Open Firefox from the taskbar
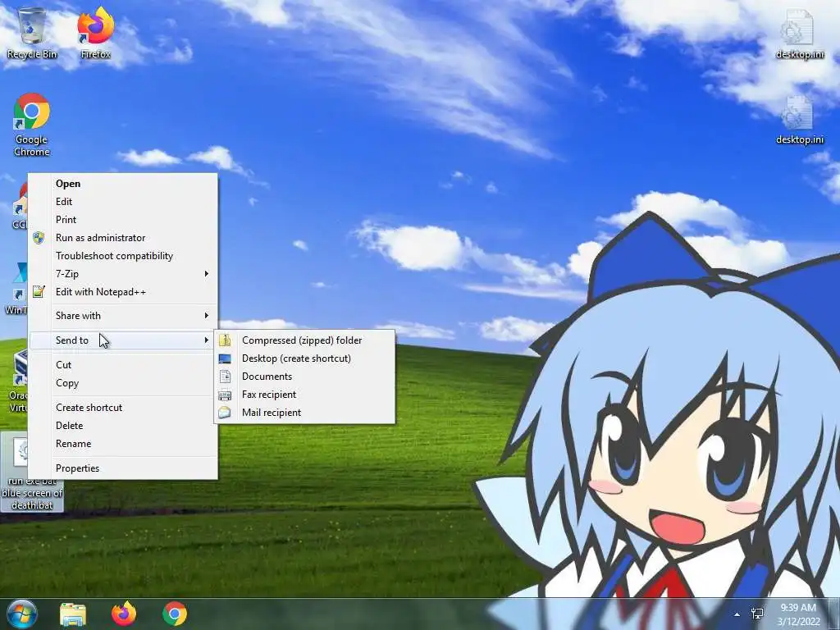 point(124,614)
